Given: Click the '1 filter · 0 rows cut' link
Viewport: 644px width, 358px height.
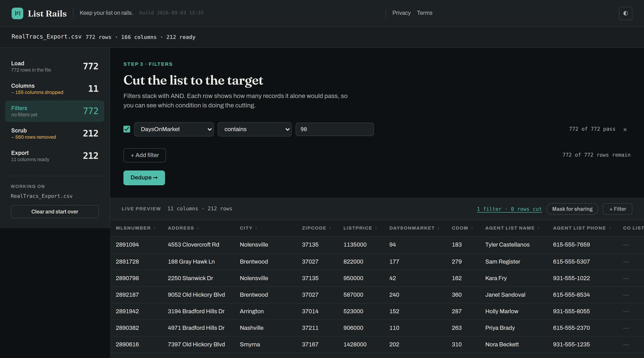Looking at the screenshot, I should pos(509,209).
